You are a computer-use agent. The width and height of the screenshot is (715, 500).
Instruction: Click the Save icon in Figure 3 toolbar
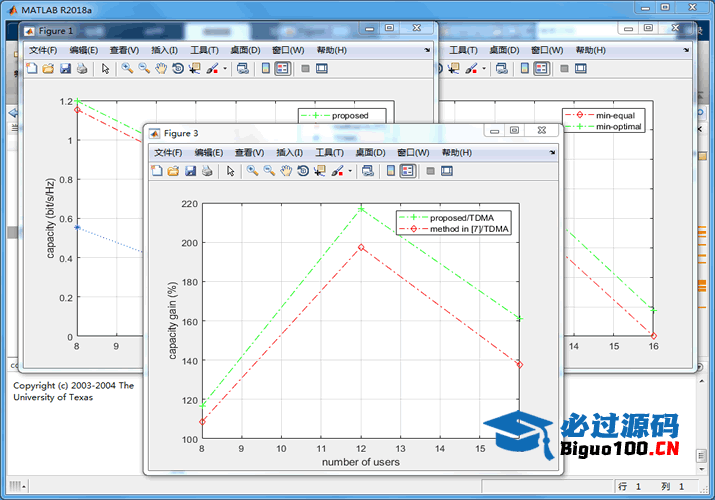pyautogui.click(x=190, y=171)
